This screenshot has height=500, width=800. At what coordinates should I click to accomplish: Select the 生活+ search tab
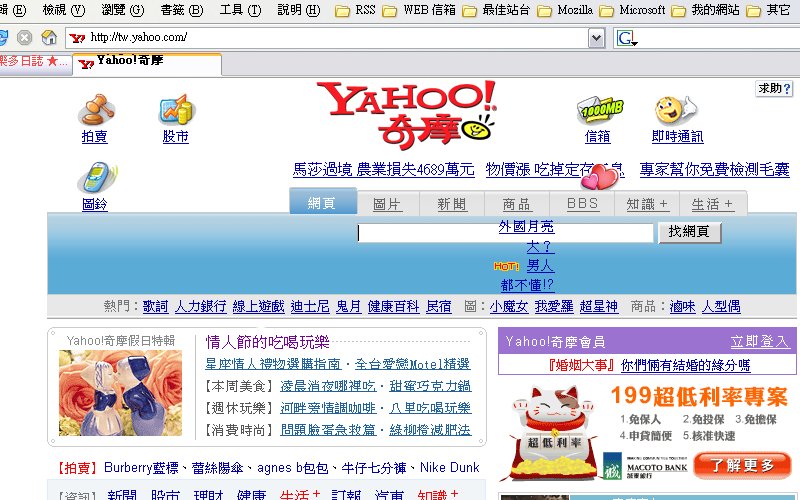tap(712, 204)
